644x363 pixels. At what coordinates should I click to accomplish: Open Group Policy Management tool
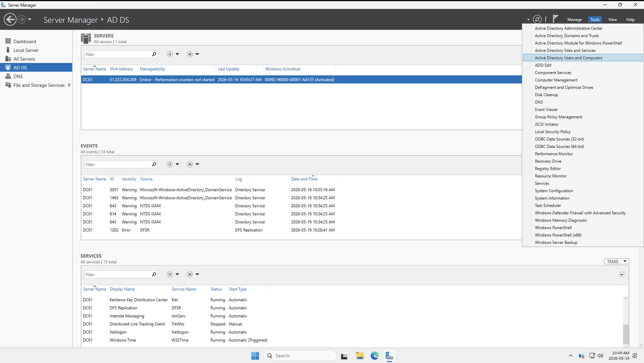583,117
